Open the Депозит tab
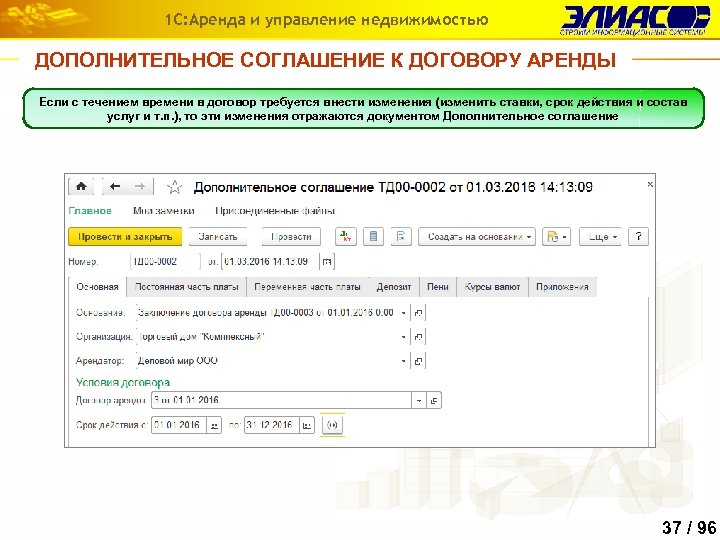The height and width of the screenshot is (540, 720). click(x=394, y=287)
